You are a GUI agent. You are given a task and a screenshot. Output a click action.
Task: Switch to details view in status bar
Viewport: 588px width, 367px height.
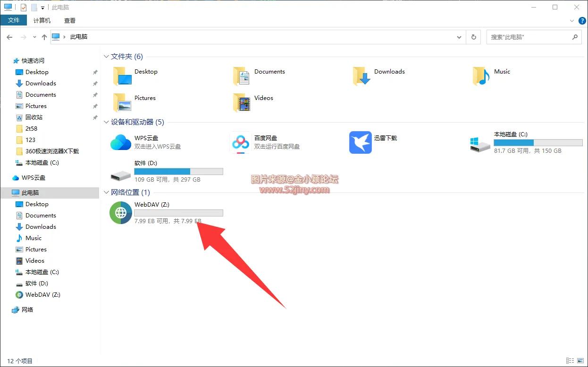[570, 361]
